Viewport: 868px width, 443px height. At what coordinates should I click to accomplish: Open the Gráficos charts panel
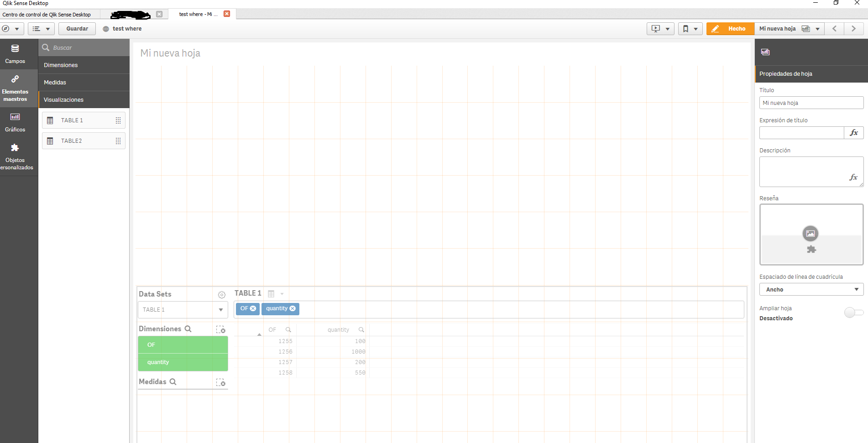coord(15,123)
